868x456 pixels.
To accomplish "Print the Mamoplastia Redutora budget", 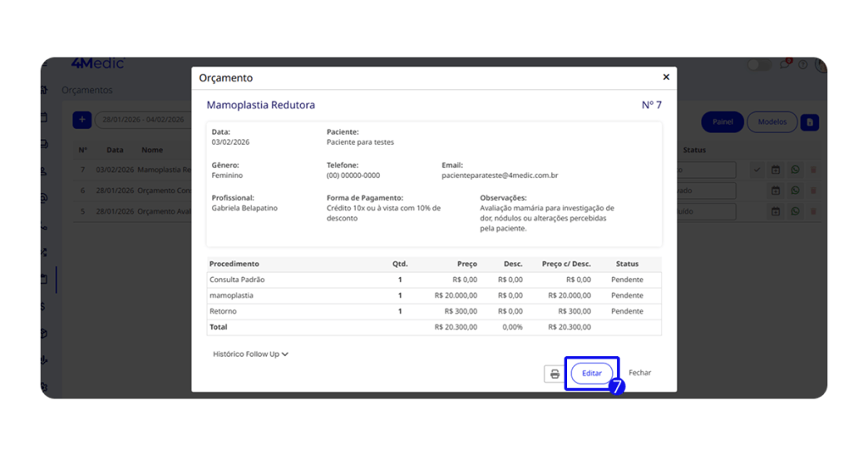I will point(554,374).
